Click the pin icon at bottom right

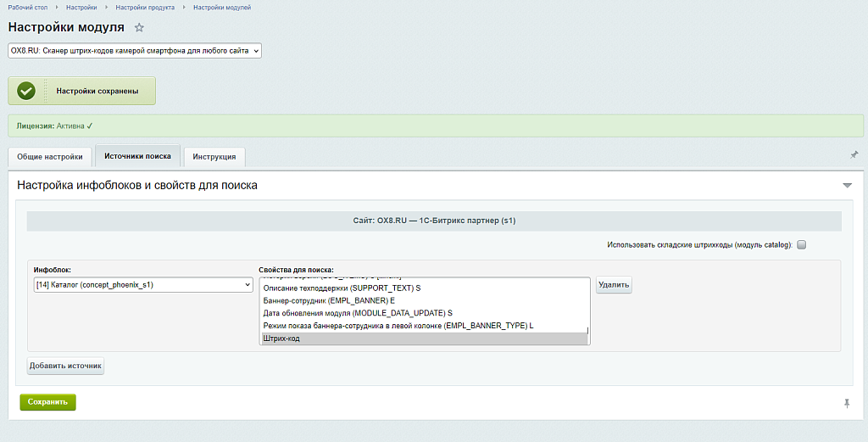pos(846,404)
